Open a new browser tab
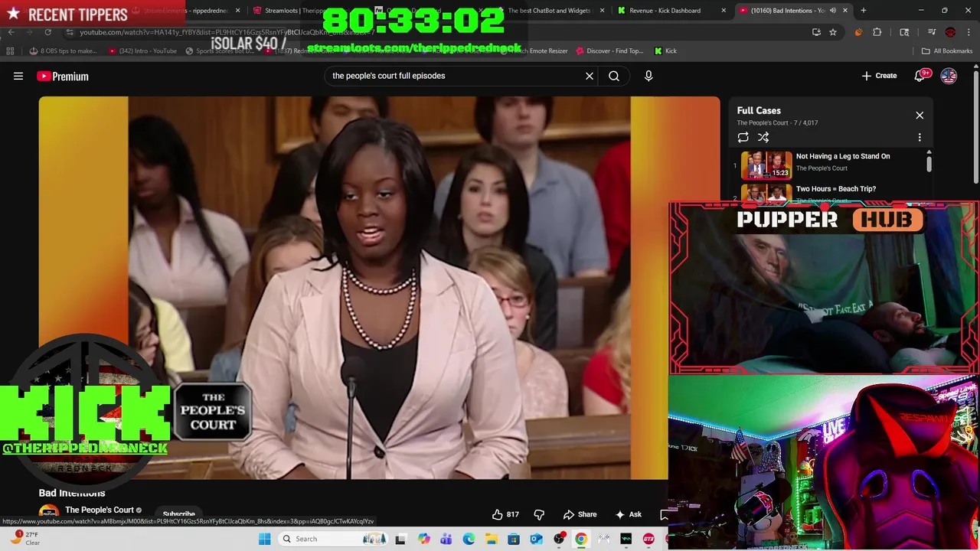 pyautogui.click(x=863, y=11)
